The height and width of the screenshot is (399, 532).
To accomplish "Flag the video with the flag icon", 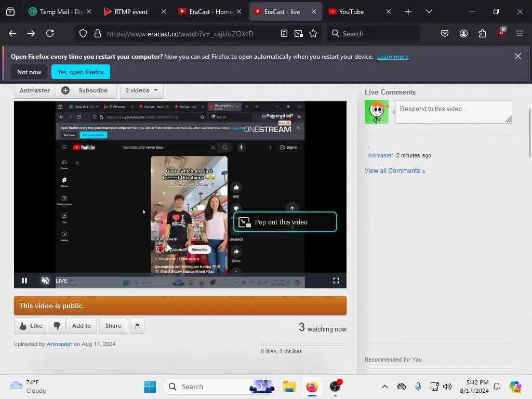I will (137, 326).
